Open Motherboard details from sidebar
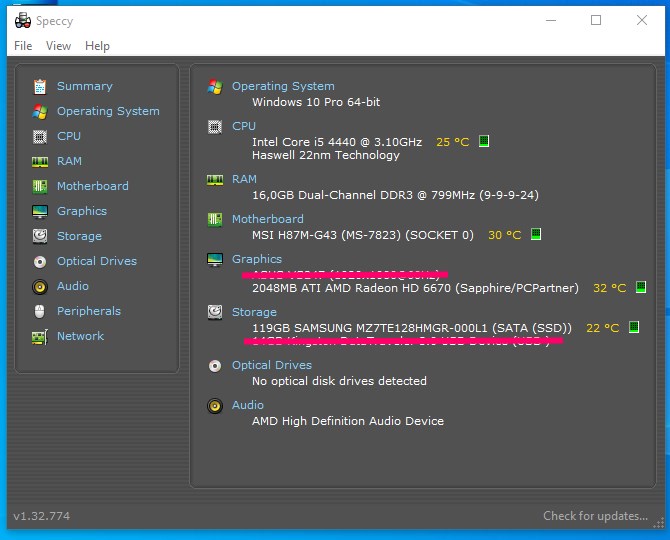The height and width of the screenshot is (540, 670). tap(93, 186)
